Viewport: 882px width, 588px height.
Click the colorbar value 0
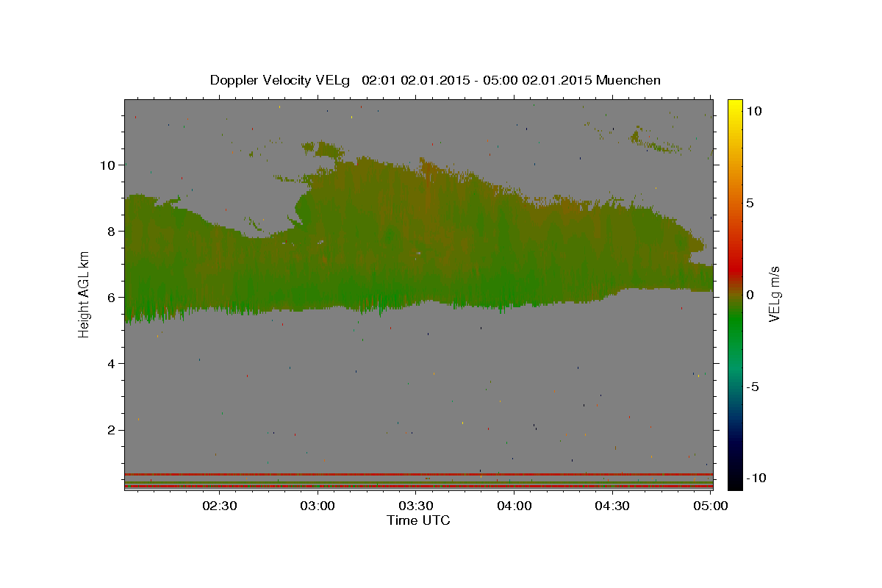coord(750,295)
